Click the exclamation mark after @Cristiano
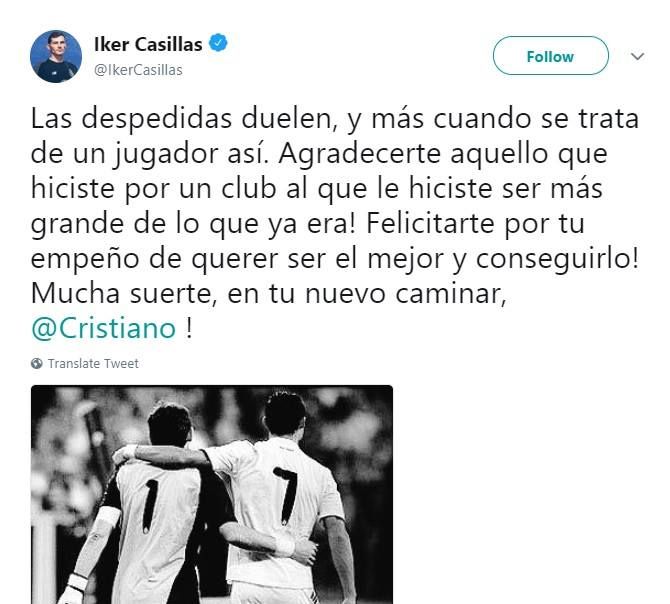The width and height of the screenshot is (670, 604). [x=189, y=328]
